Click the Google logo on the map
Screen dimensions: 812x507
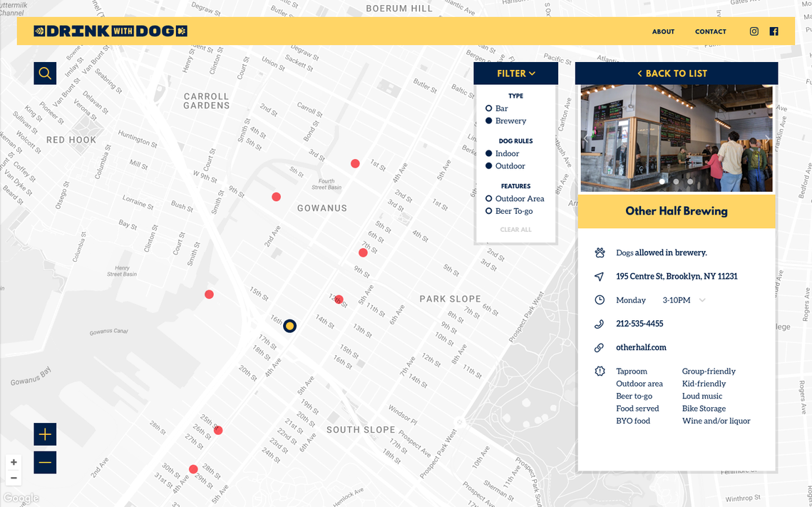pyautogui.click(x=21, y=498)
